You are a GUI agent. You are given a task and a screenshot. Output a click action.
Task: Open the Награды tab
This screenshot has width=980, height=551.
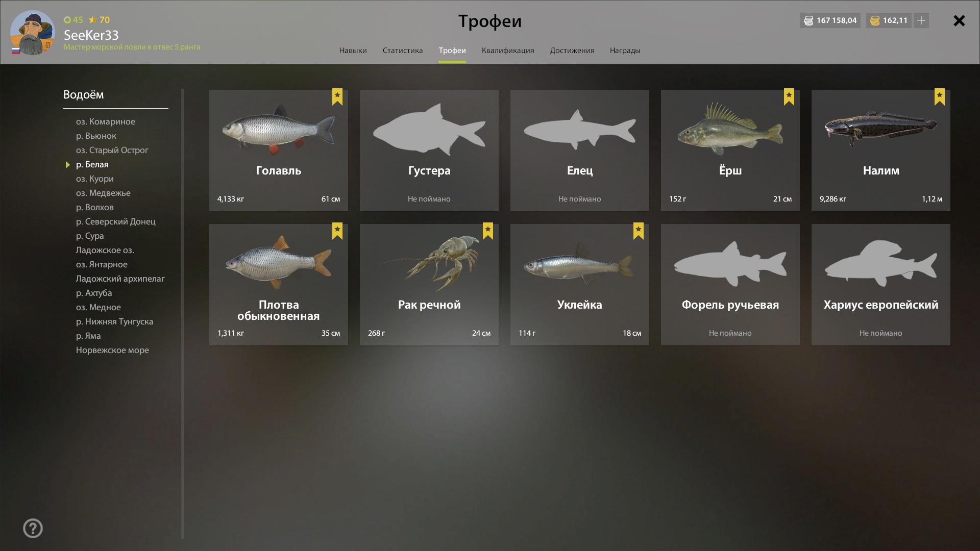(625, 51)
